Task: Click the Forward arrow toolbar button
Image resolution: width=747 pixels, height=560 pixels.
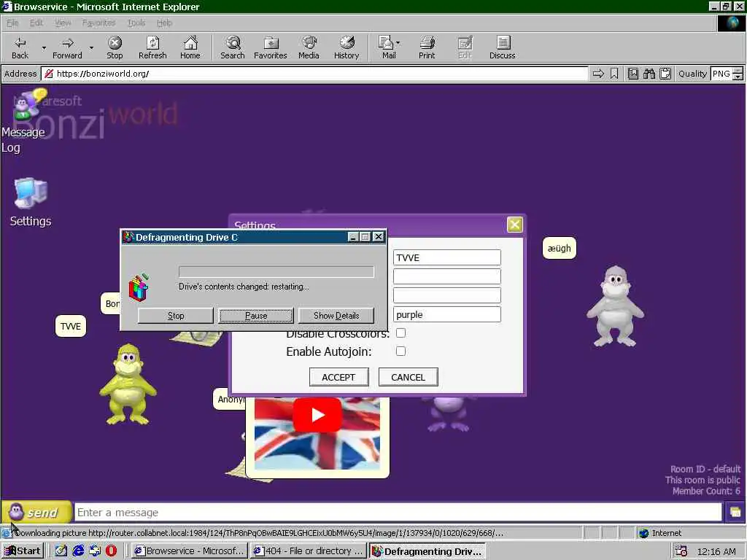Action: click(67, 47)
